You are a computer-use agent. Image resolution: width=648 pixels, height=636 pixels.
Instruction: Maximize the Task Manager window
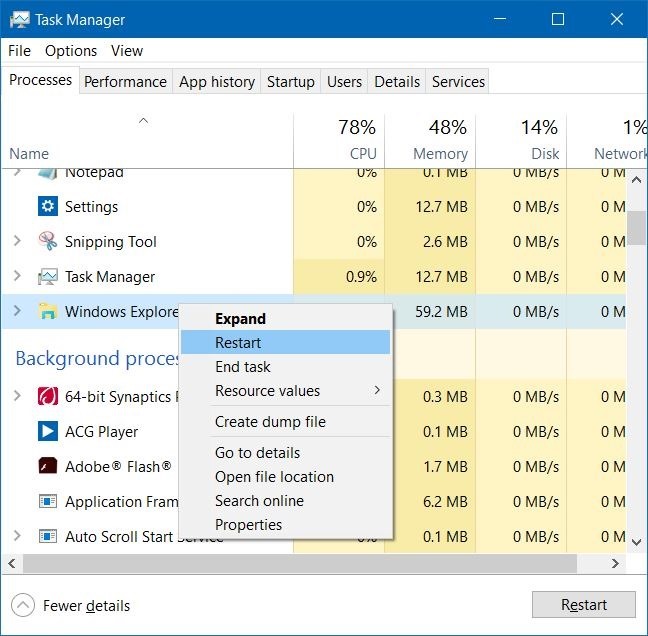(x=557, y=19)
